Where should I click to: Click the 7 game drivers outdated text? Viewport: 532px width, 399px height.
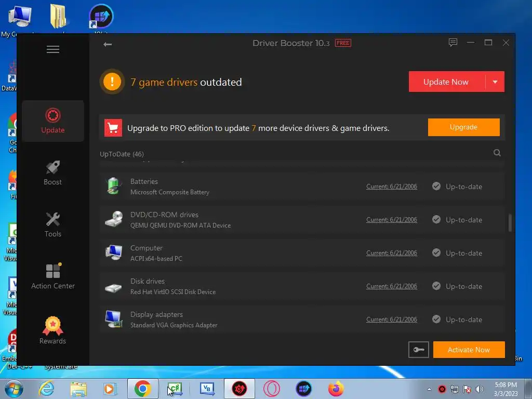click(x=187, y=82)
